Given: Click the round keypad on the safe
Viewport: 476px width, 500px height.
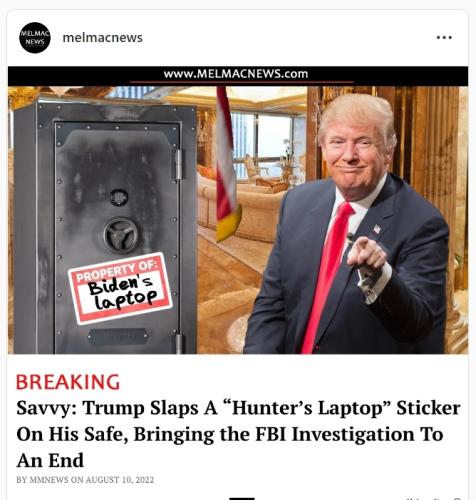Looking at the screenshot, I should tap(119, 197).
